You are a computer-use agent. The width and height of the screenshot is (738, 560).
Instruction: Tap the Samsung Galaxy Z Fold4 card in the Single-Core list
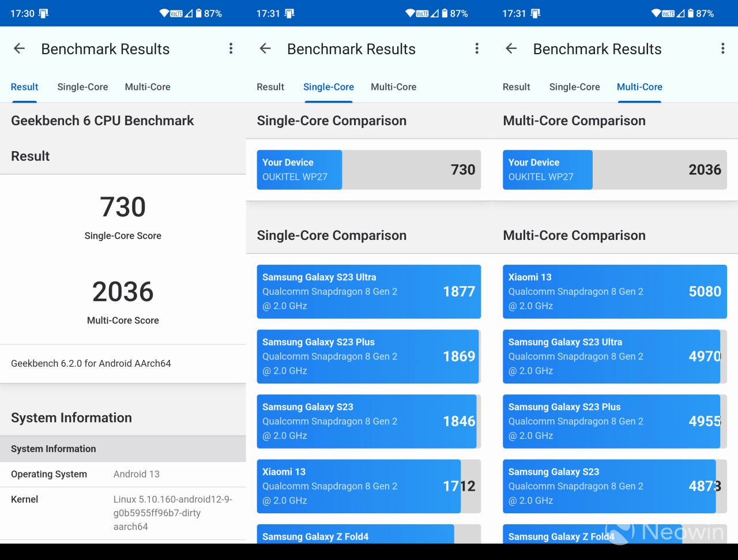(x=369, y=533)
